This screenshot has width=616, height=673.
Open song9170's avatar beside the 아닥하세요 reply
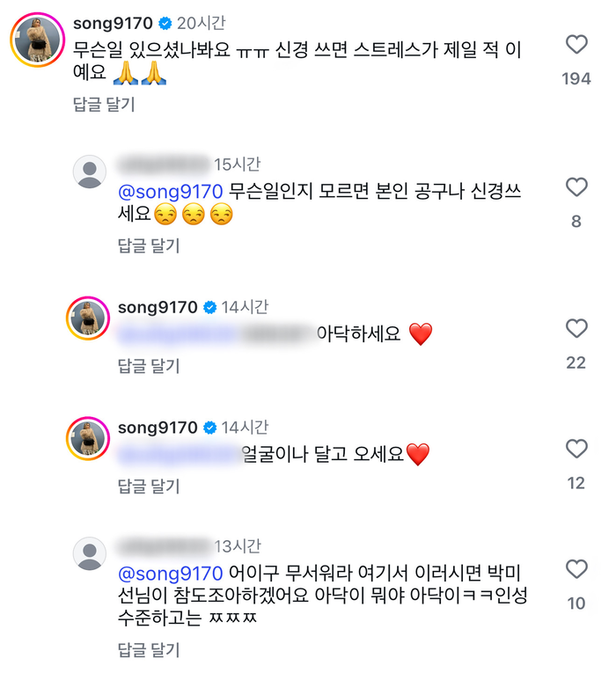click(89, 318)
